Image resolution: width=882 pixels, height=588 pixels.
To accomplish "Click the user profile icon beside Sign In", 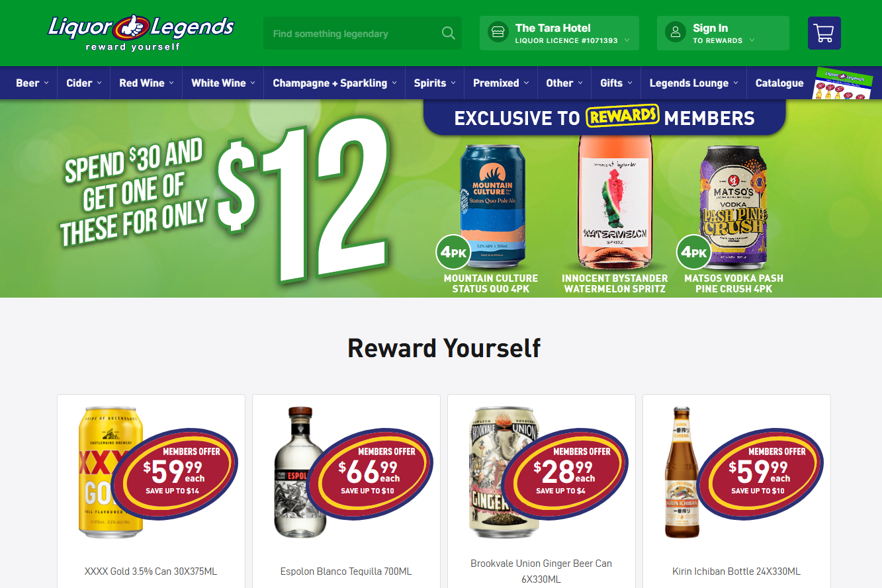I will [675, 32].
